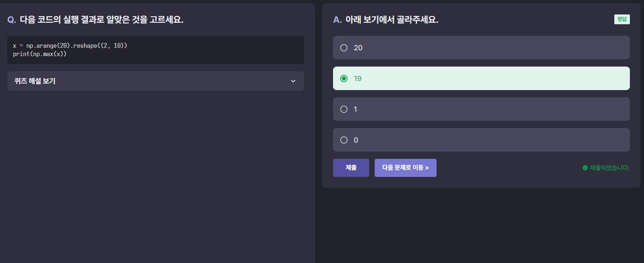
Task: Open the 퀴즈 해설 보기 explanation panel
Action: 156,81
